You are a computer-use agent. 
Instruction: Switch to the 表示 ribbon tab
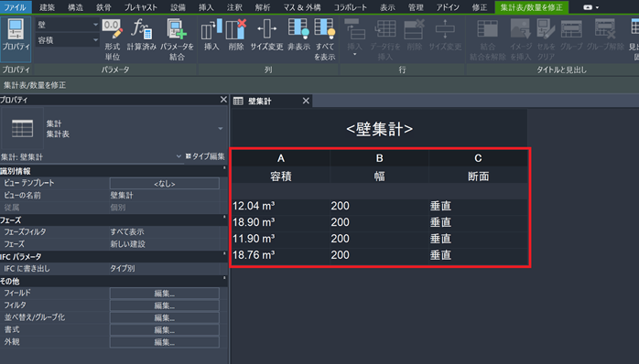tap(387, 7)
